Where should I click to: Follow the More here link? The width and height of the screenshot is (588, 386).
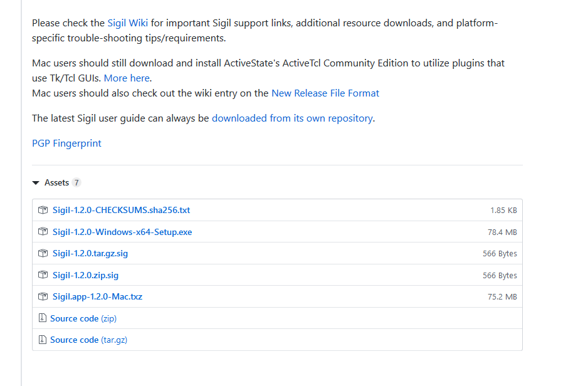pyautogui.click(x=127, y=78)
